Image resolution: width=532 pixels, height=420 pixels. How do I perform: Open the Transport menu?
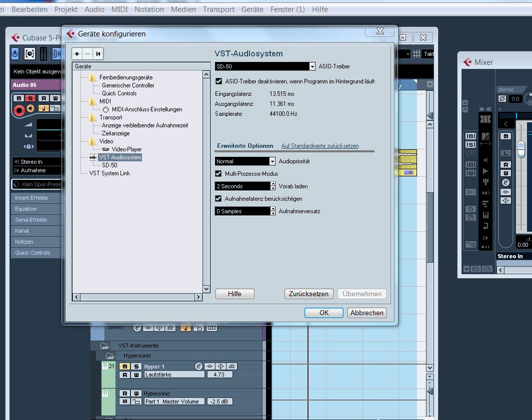pyautogui.click(x=218, y=9)
